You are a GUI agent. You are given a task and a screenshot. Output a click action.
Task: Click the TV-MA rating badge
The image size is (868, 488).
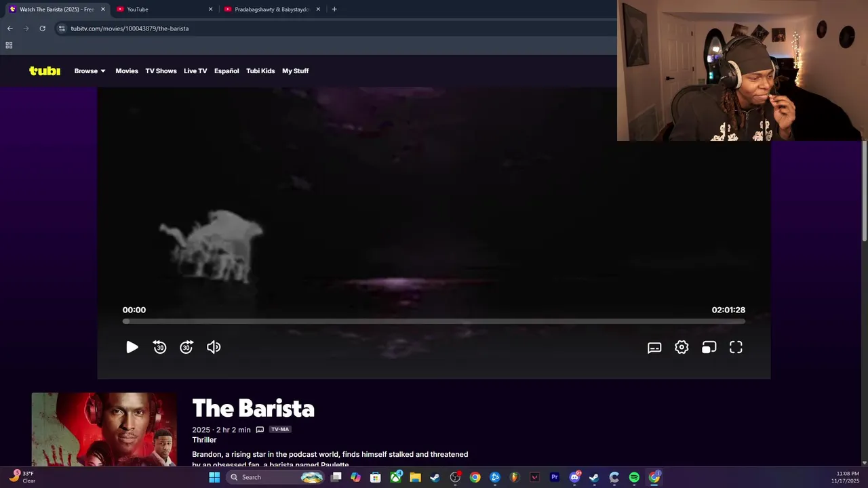pyautogui.click(x=280, y=430)
